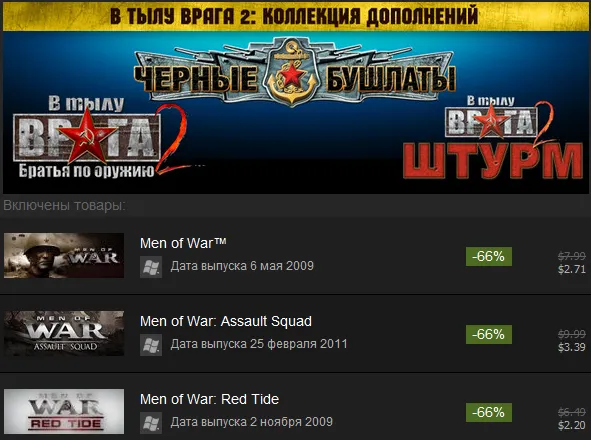Open the Men of War thumbnail image
This screenshot has height=440, width=591.
pos(64,255)
